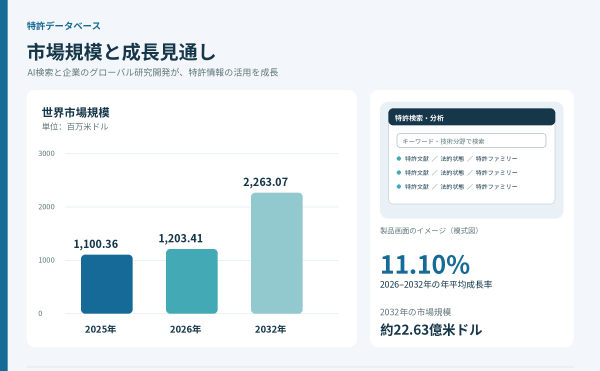Click the dark blue 2025年 bar

(x=107, y=284)
